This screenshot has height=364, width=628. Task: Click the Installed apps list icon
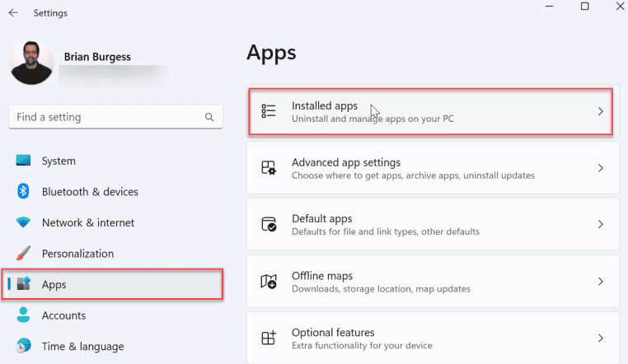(x=269, y=111)
